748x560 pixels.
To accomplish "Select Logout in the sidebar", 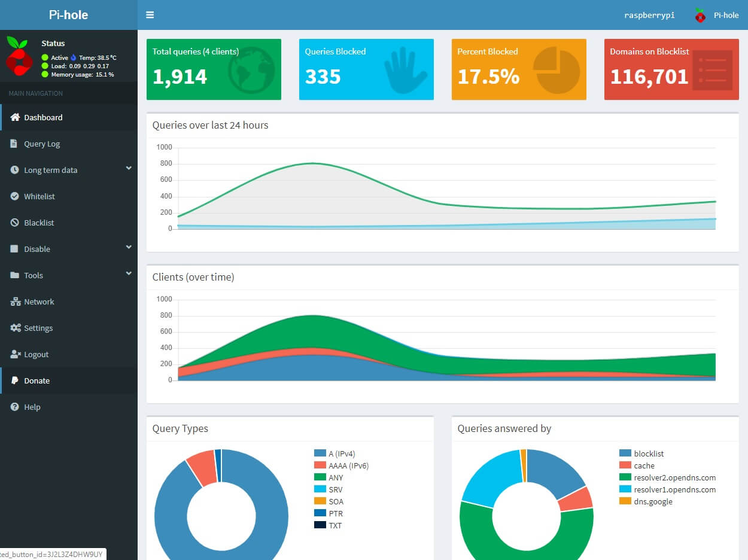I will click(69, 354).
